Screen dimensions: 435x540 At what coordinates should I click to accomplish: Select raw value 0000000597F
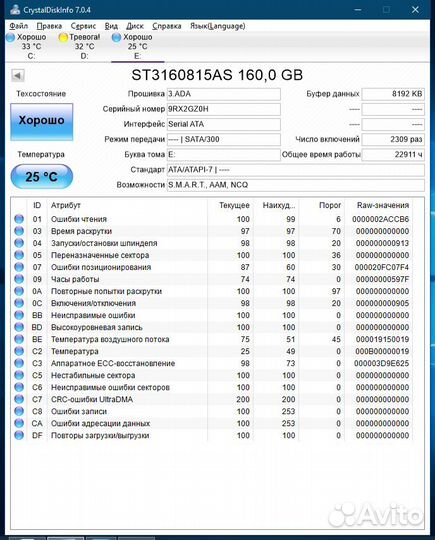point(383,279)
